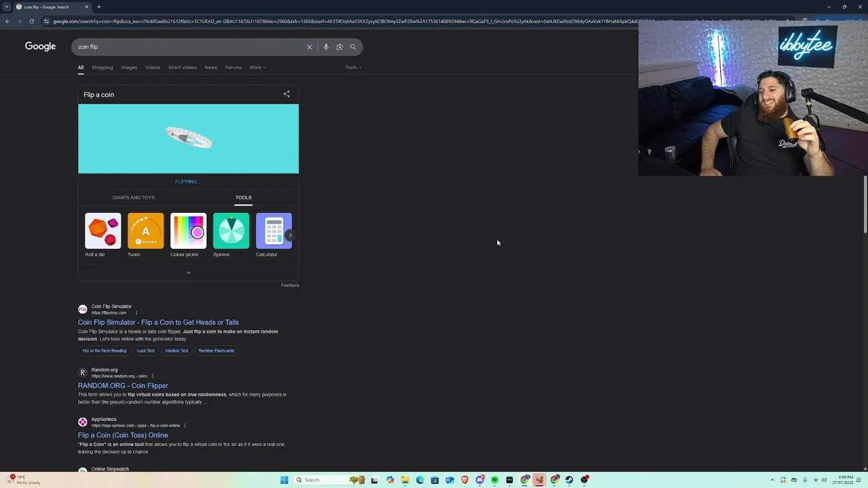Image resolution: width=868 pixels, height=488 pixels.
Task: Switch to the Short videos tab
Action: pos(182,67)
